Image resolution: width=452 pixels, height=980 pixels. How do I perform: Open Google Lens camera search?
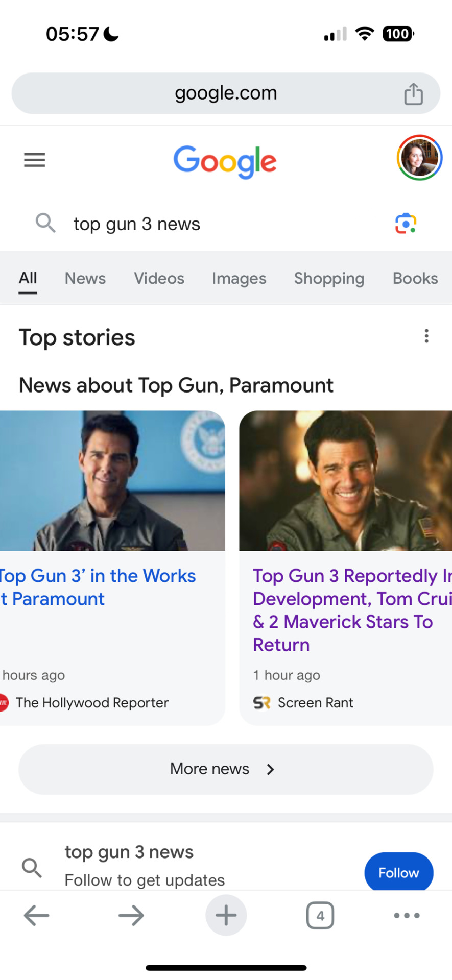point(406,223)
